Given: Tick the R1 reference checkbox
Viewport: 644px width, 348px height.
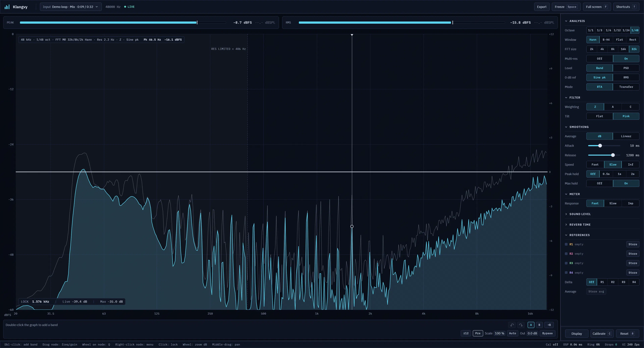Looking at the screenshot, I should click(x=566, y=244).
